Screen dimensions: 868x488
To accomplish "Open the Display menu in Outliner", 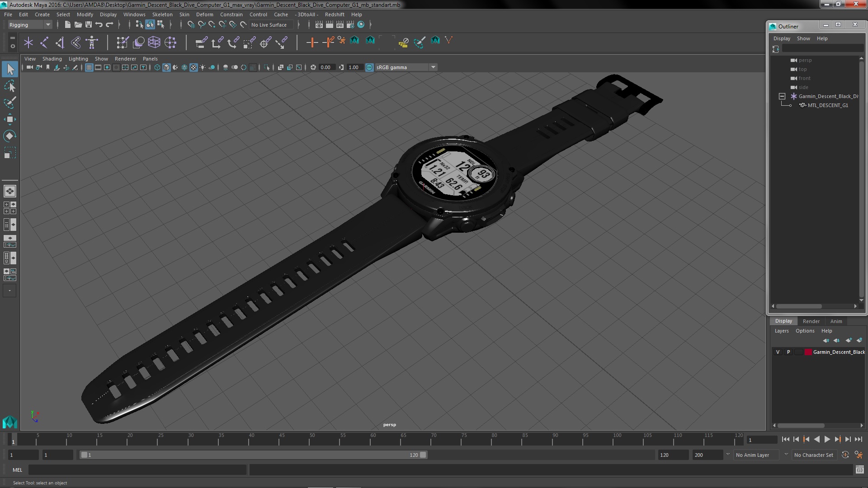I will click(782, 38).
